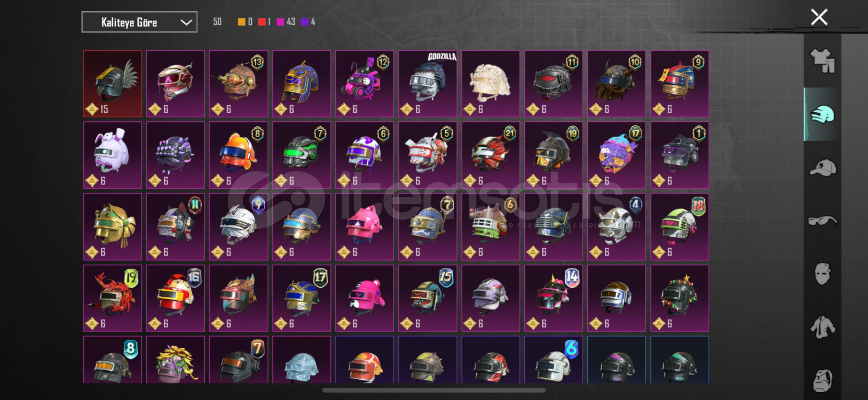Open the Kaliteye Göre sort dropdown

139,22
